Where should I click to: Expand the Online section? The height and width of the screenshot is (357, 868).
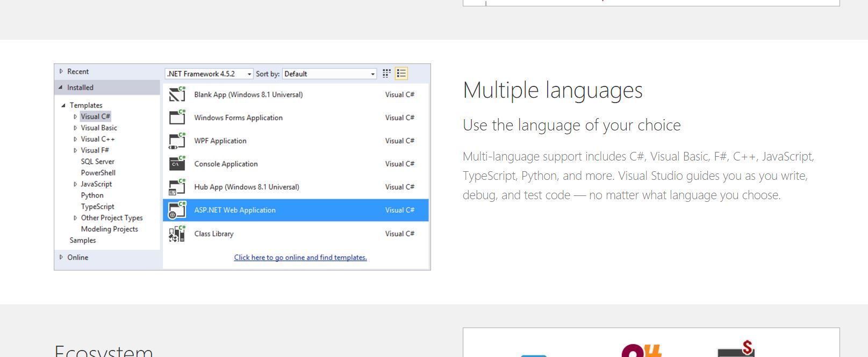pyautogui.click(x=61, y=257)
